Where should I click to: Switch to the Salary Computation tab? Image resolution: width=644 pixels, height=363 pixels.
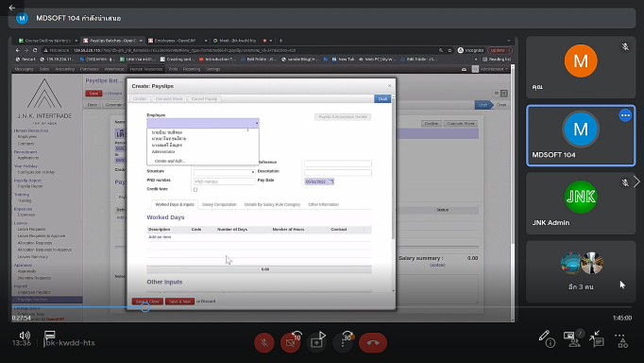point(219,204)
